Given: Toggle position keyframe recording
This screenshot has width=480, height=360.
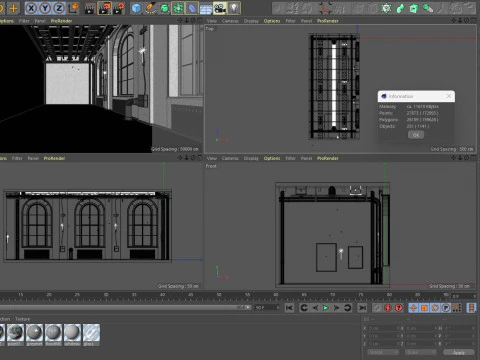Looking at the screenshot, I should [413, 308].
